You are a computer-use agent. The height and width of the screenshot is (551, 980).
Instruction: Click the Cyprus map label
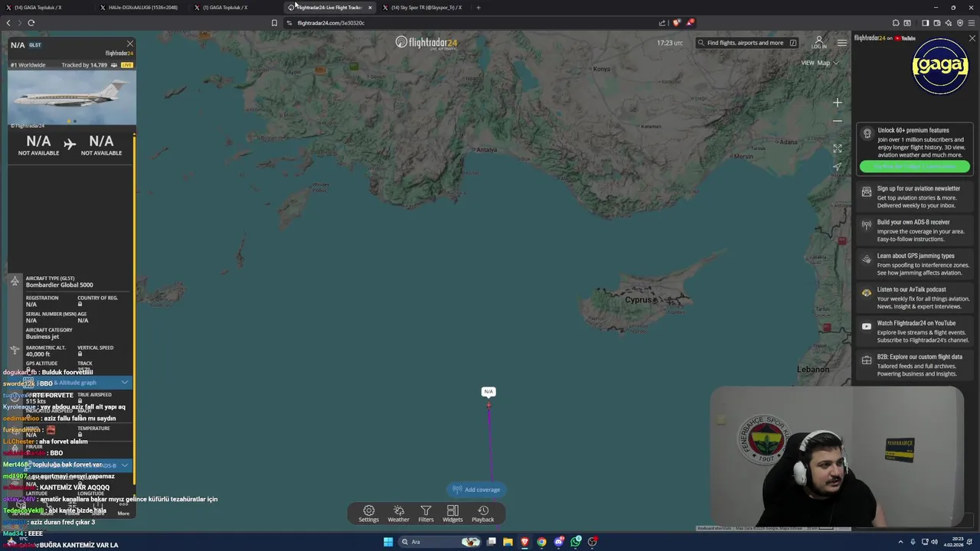[638, 299]
